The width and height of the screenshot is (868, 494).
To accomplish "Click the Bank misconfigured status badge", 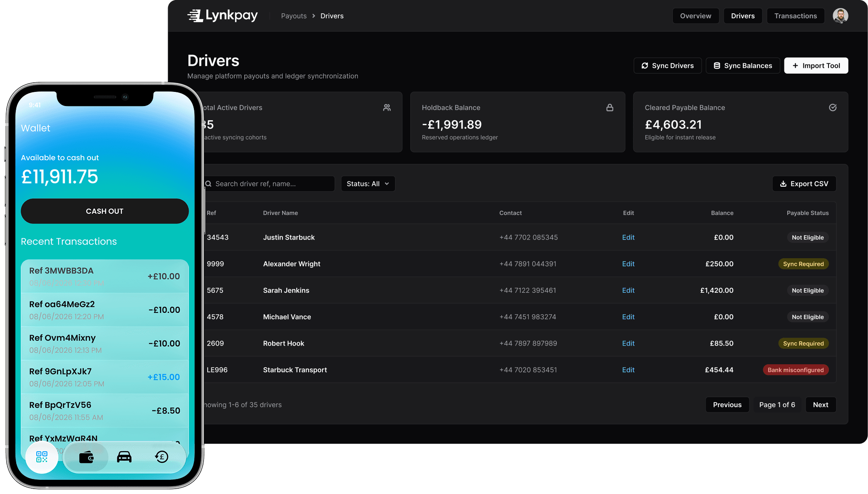I will [796, 370].
